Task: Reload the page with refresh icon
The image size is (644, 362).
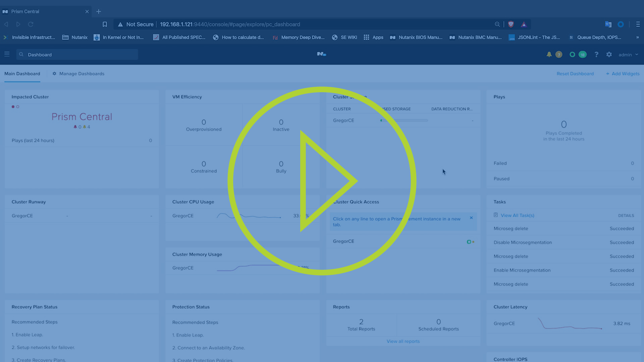Action: [31, 24]
